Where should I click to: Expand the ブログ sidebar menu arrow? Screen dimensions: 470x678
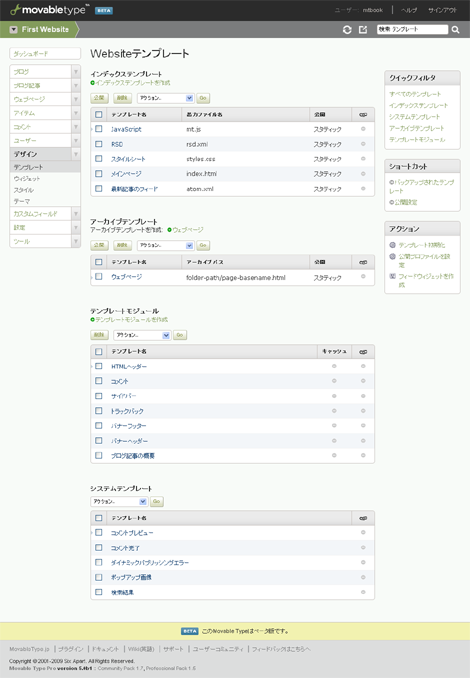[x=76, y=72]
